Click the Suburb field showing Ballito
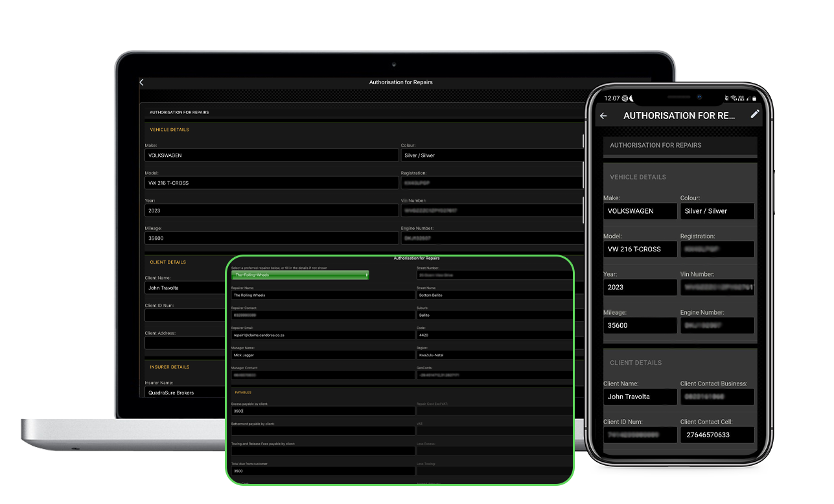The image size is (834, 504). coord(494,315)
